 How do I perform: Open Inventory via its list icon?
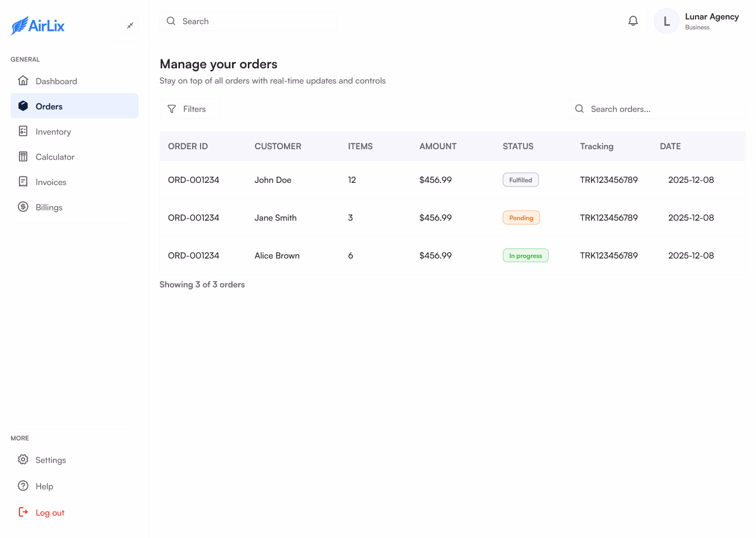click(x=23, y=131)
